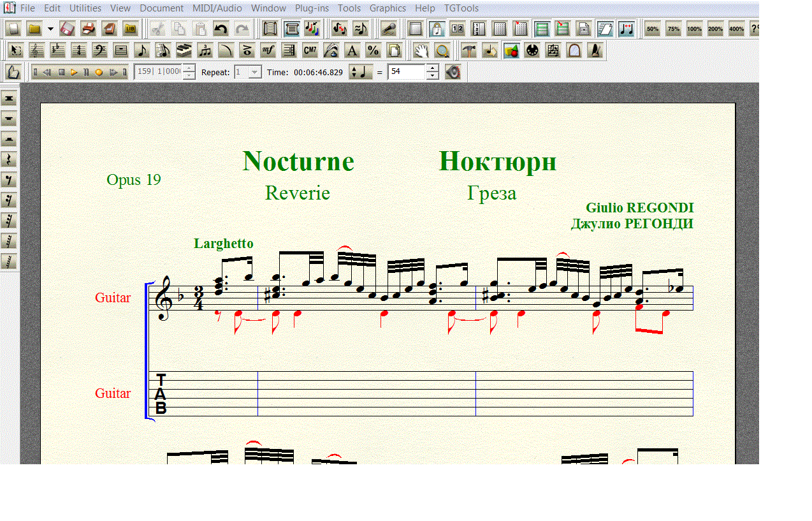Set zoom to 75%
The width and height of the screenshot is (812, 521).
point(674,29)
